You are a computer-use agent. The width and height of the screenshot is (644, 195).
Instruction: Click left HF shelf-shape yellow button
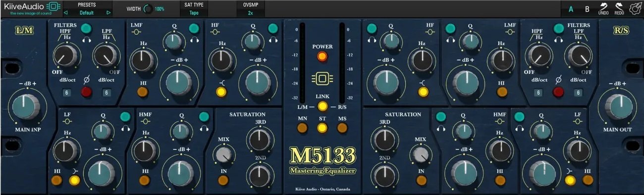coord(221,92)
